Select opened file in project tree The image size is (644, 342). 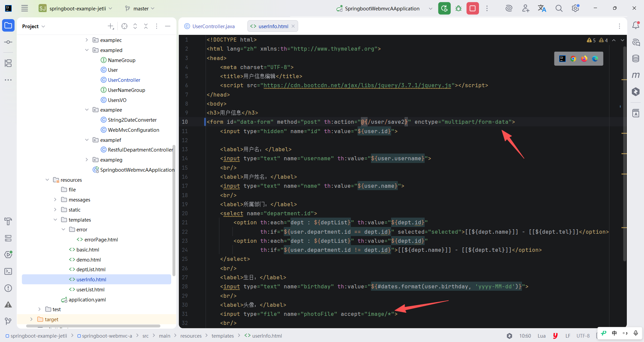coord(124,26)
